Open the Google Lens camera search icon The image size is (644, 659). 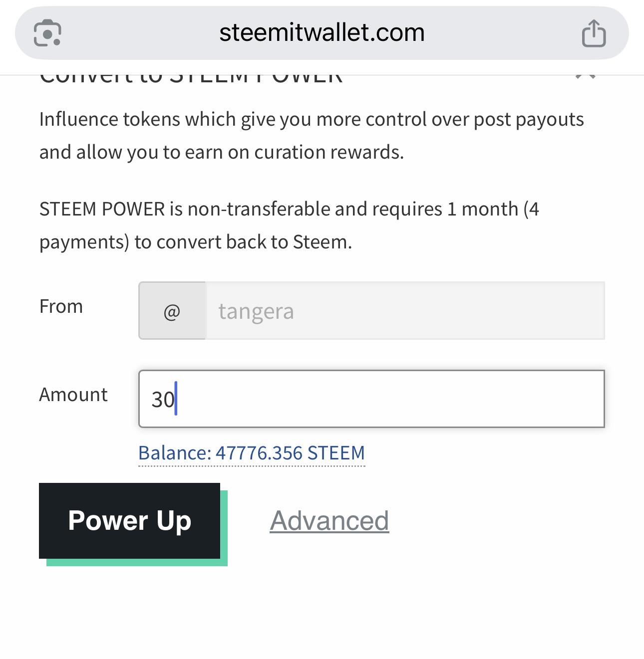click(x=47, y=33)
